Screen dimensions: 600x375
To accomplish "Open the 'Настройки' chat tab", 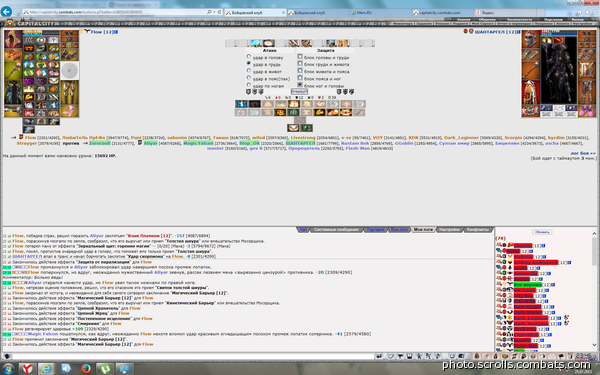I will tap(449, 230).
